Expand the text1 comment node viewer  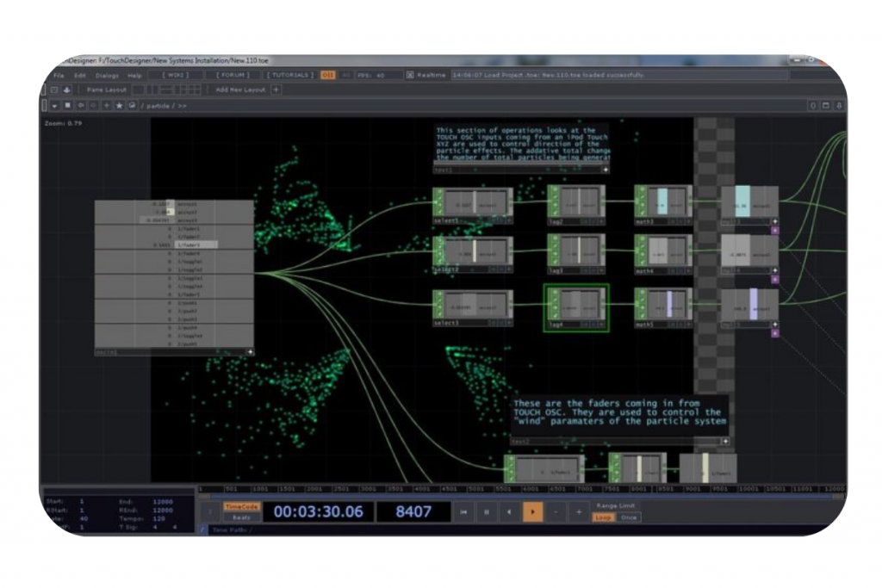tap(606, 170)
